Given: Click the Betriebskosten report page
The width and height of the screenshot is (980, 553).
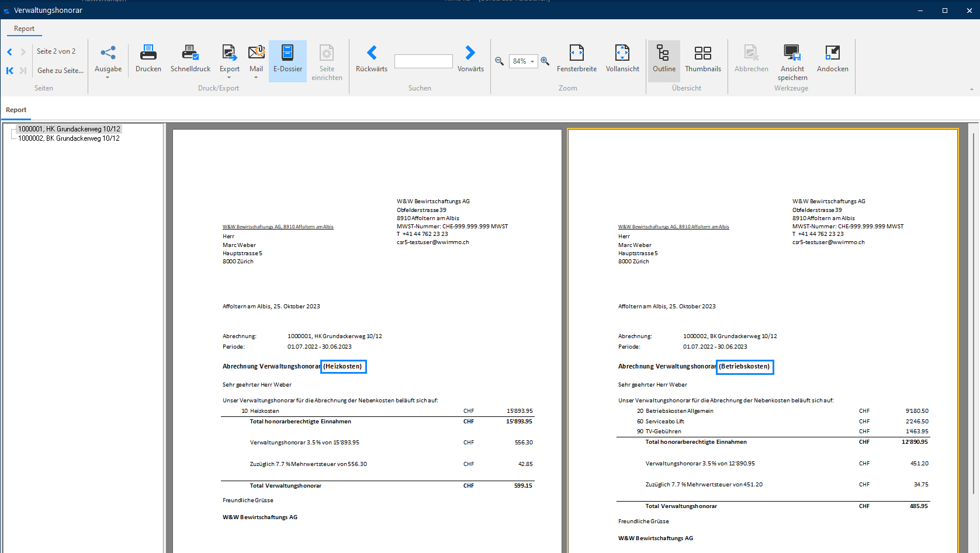Looking at the screenshot, I should (763, 340).
